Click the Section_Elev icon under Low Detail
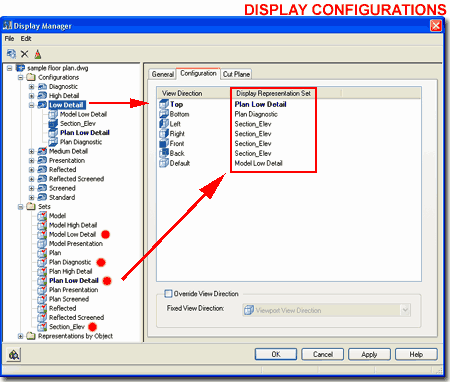450x382 pixels. [x=53, y=124]
